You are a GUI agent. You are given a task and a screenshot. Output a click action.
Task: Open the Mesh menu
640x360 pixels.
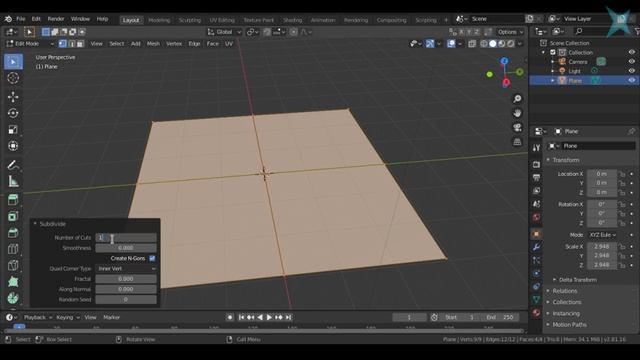[x=153, y=44]
